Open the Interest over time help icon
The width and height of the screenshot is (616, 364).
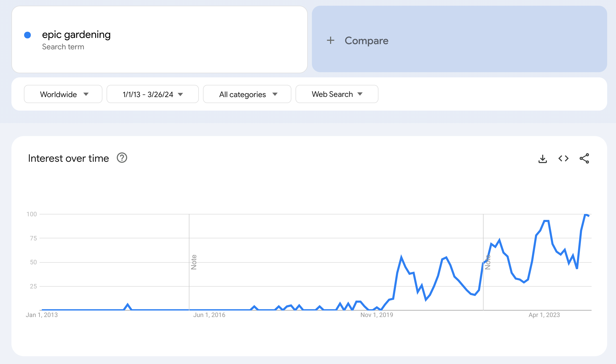point(122,158)
